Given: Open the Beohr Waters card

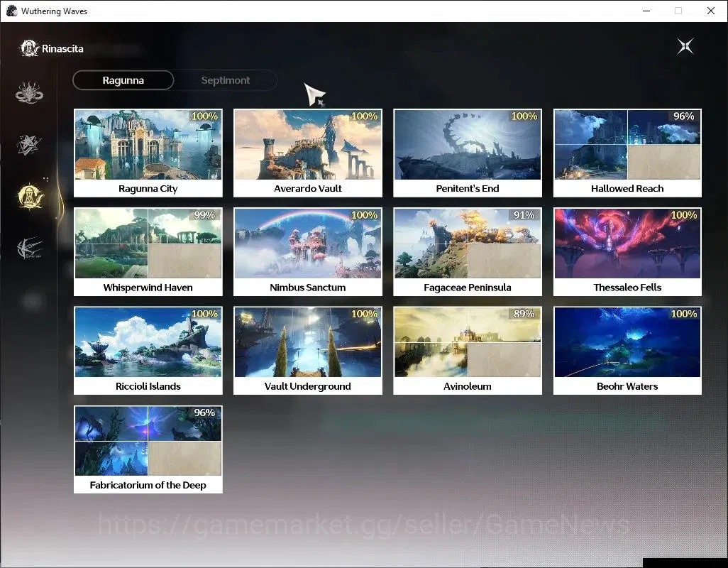Looking at the screenshot, I should tap(627, 351).
